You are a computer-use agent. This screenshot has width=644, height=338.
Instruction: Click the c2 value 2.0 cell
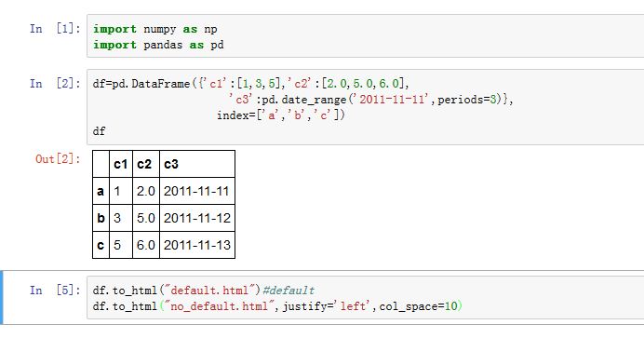tap(146, 191)
